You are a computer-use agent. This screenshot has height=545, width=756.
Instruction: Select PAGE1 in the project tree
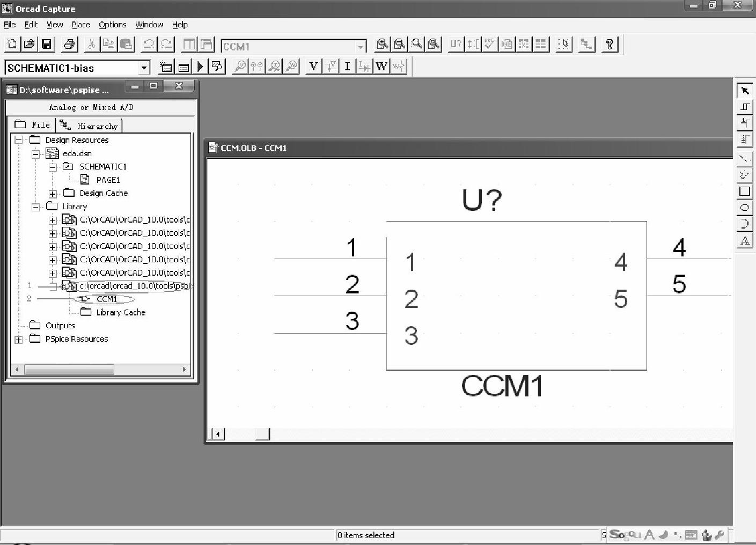tap(108, 180)
